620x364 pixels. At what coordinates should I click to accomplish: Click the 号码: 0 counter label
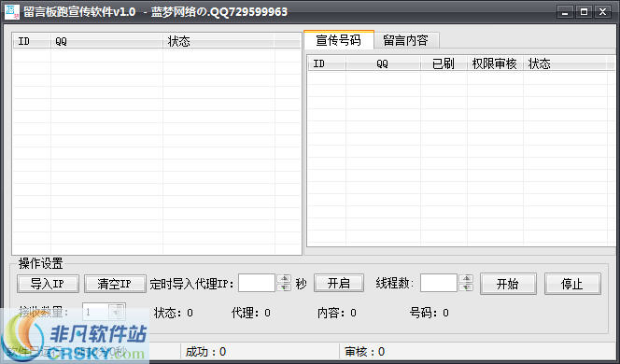click(430, 313)
